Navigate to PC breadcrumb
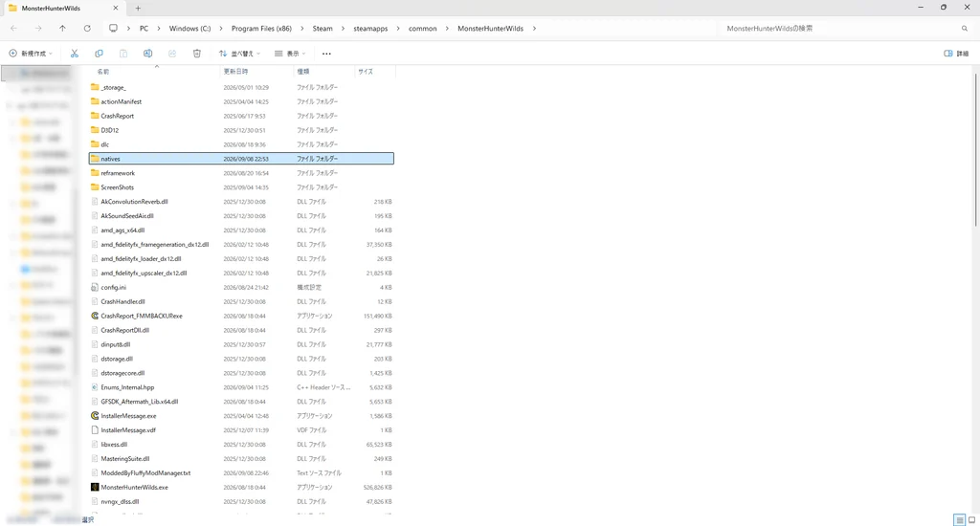The height and width of the screenshot is (526, 980). (x=144, y=29)
